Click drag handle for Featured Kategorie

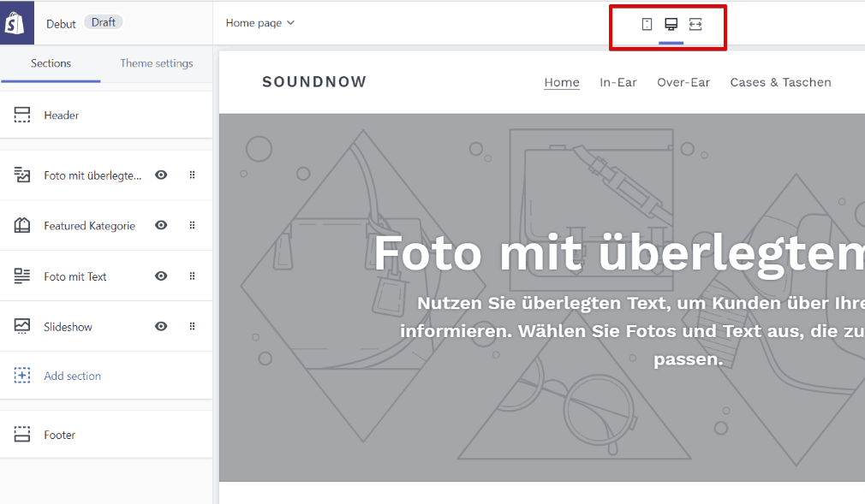[192, 225]
